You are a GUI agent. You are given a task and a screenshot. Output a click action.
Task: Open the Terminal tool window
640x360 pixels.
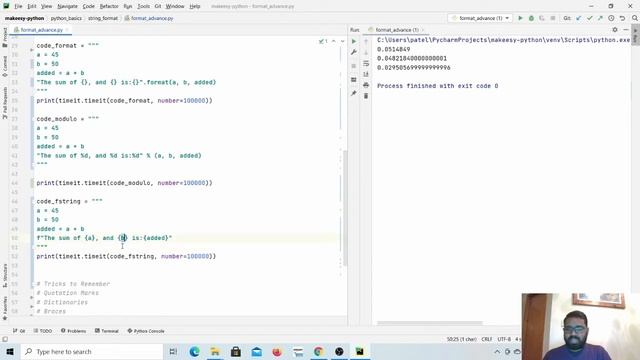click(107, 331)
